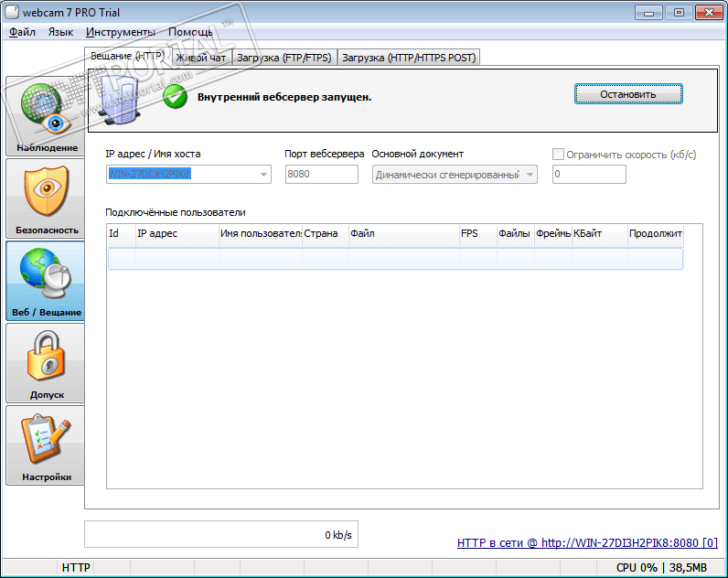This screenshot has width=728, height=578.
Task: Expand the IP адрес / Имя хоста dropdown
Action: (x=263, y=175)
